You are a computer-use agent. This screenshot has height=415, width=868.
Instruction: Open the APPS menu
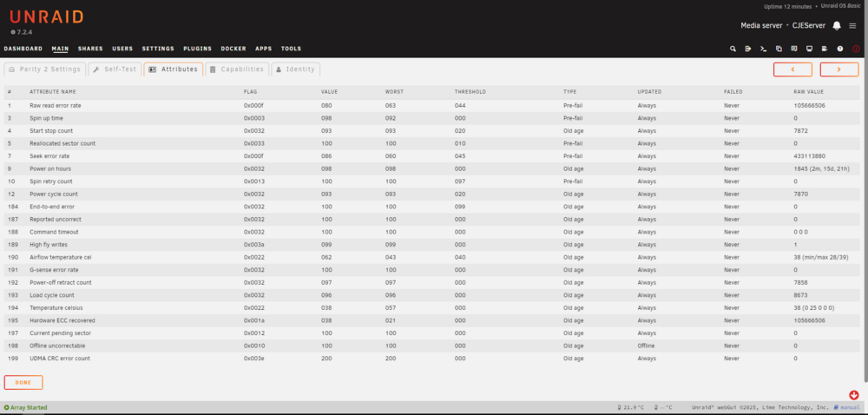pos(264,49)
